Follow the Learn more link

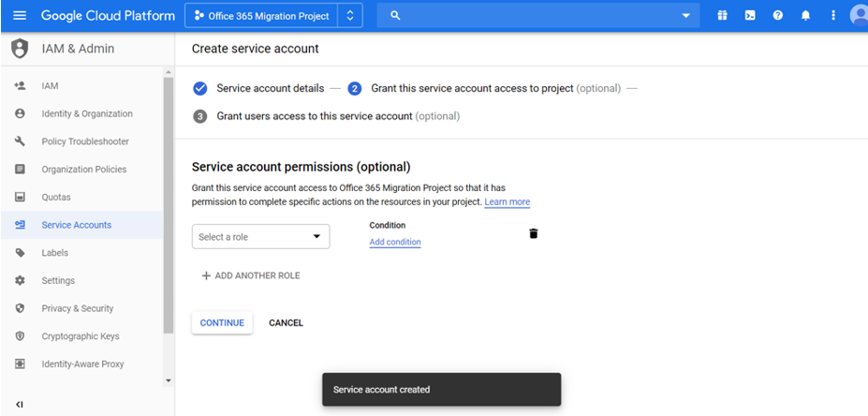507,202
